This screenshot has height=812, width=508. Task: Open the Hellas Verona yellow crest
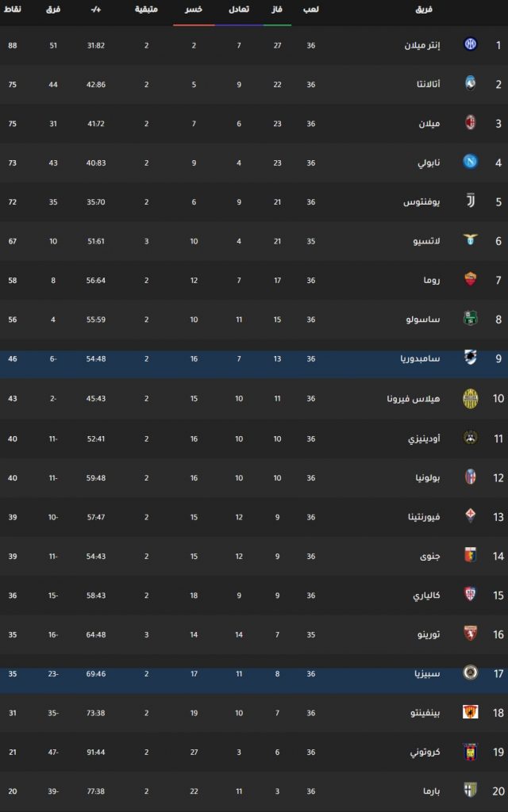[x=470, y=398]
